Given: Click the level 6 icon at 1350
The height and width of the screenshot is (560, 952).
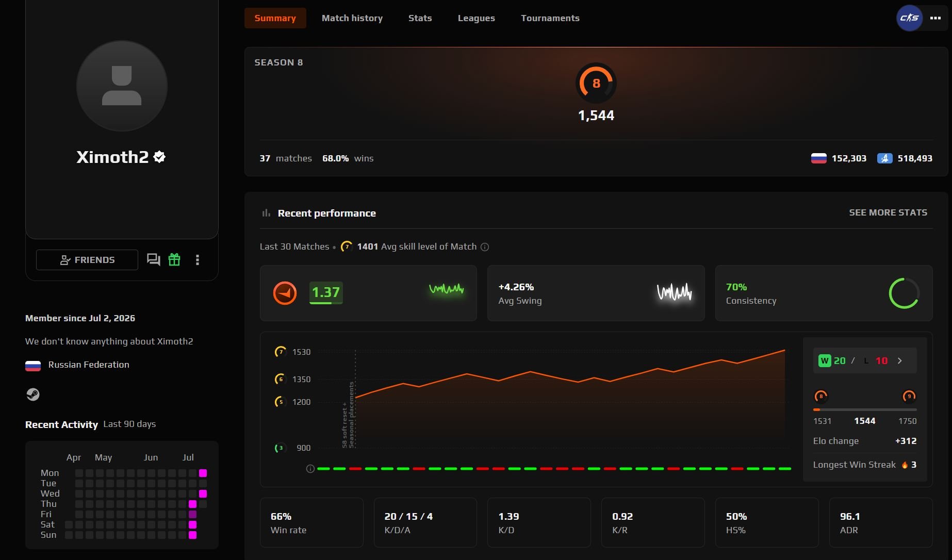Looking at the screenshot, I should pyautogui.click(x=280, y=379).
